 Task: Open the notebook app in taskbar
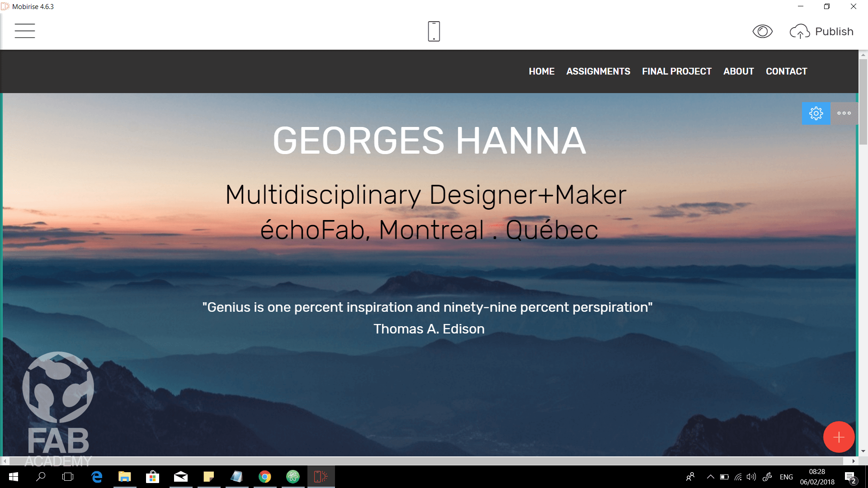click(237, 477)
